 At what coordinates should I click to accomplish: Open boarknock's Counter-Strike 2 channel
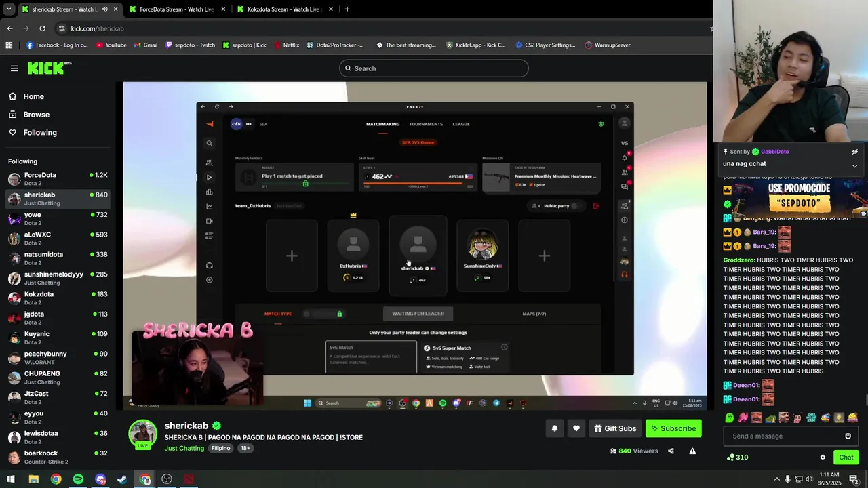(57, 457)
